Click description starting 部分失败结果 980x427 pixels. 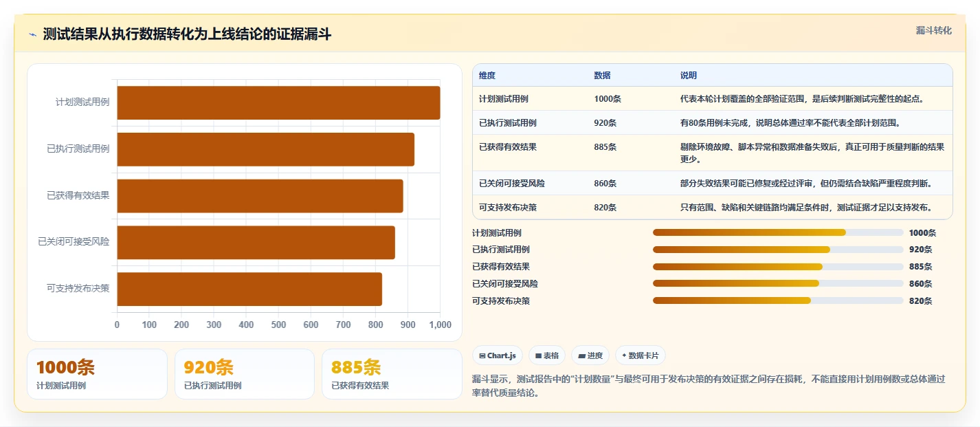(806, 183)
